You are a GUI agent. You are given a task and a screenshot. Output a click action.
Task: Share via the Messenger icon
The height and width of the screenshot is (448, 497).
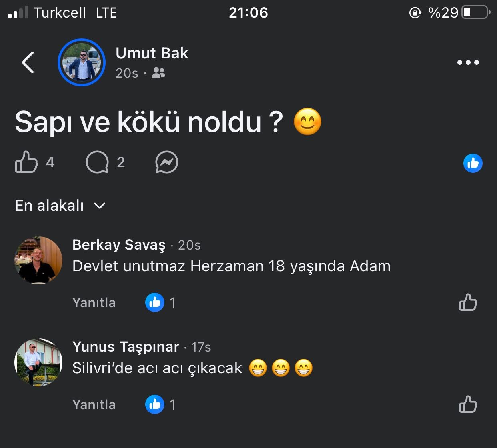coord(166,162)
